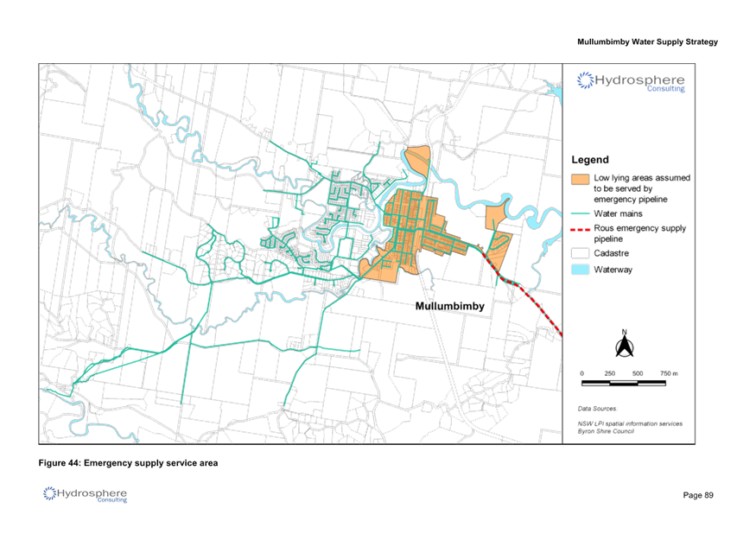Select the orange low lying areas legend swatch
Viewport: 756px width, 534px height.
[x=580, y=180]
